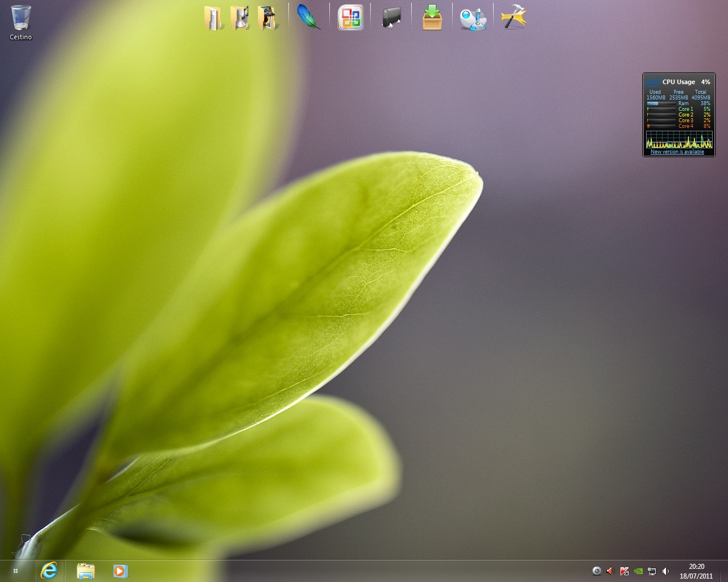Open the Start menu button
This screenshot has height=582, width=728.
coord(16,571)
